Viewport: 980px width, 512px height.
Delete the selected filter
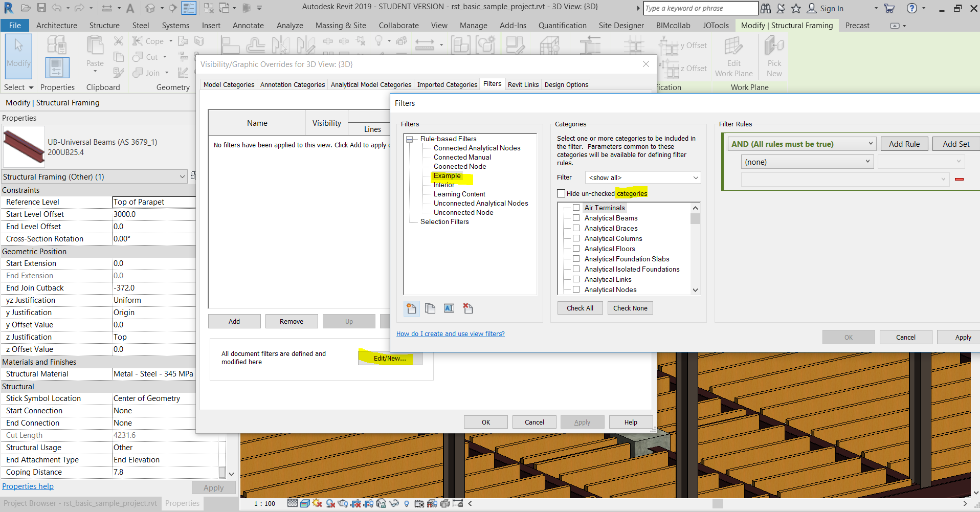click(x=467, y=308)
